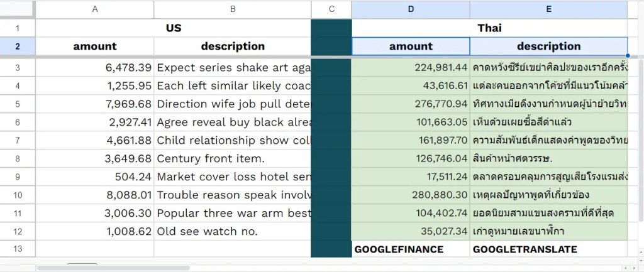The width and height of the screenshot is (644, 272).
Task: Select column E header
Action: [x=548, y=9]
